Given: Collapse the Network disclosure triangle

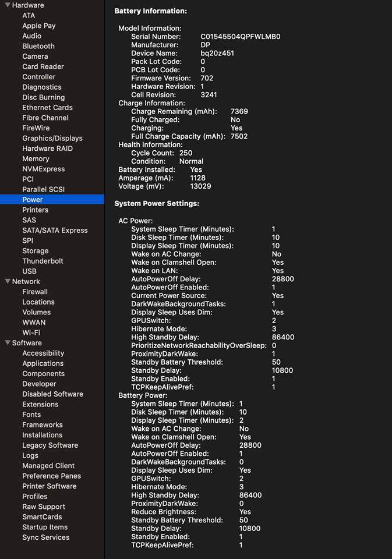Looking at the screenshot, I should 7,282.
